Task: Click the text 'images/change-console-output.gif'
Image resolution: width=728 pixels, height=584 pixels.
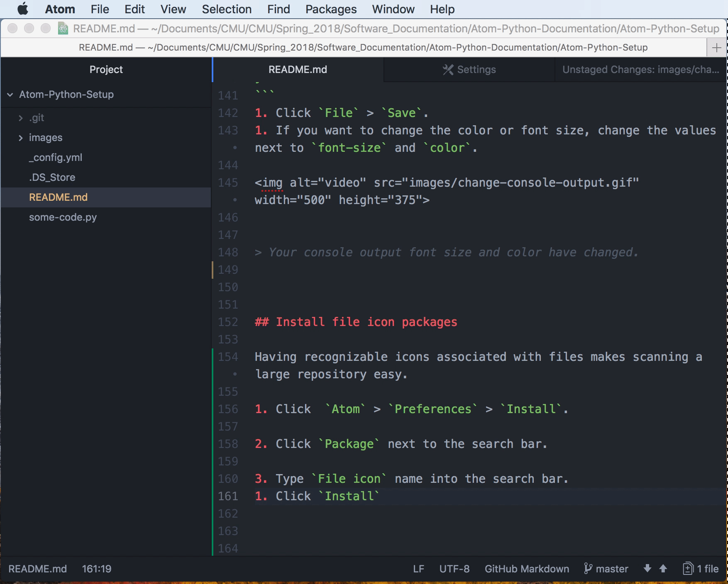Action: 521,182
